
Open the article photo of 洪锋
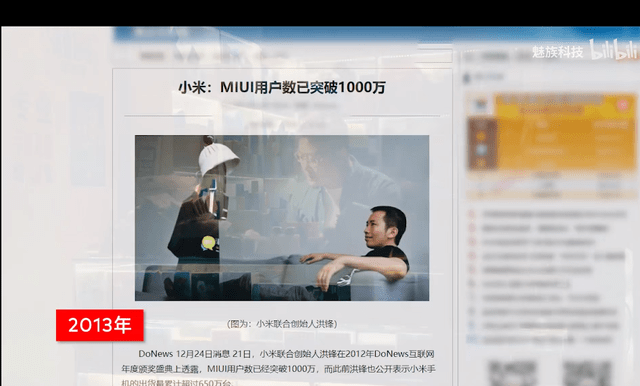282,218
